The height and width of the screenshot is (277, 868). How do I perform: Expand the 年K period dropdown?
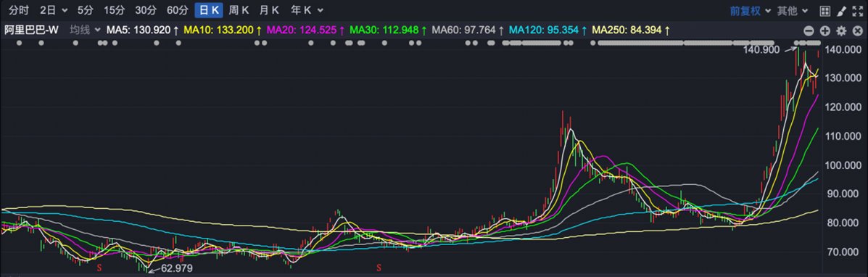[307, 11]
